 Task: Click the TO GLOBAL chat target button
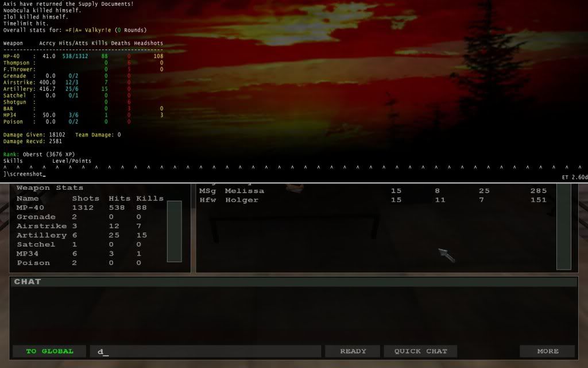coord(49,351)
